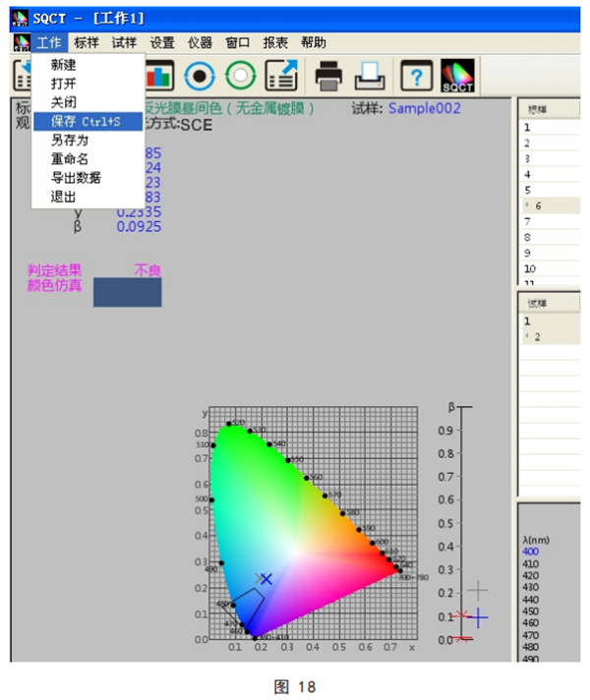
Task: Open the 设置 menu
Action: point(162,42)
